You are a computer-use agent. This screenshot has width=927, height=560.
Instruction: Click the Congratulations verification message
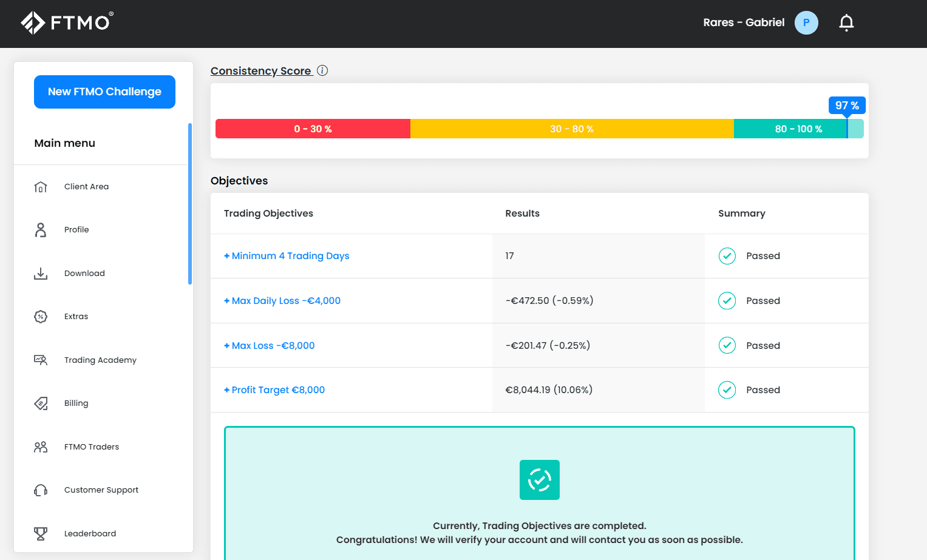click(x=540, y=540)
